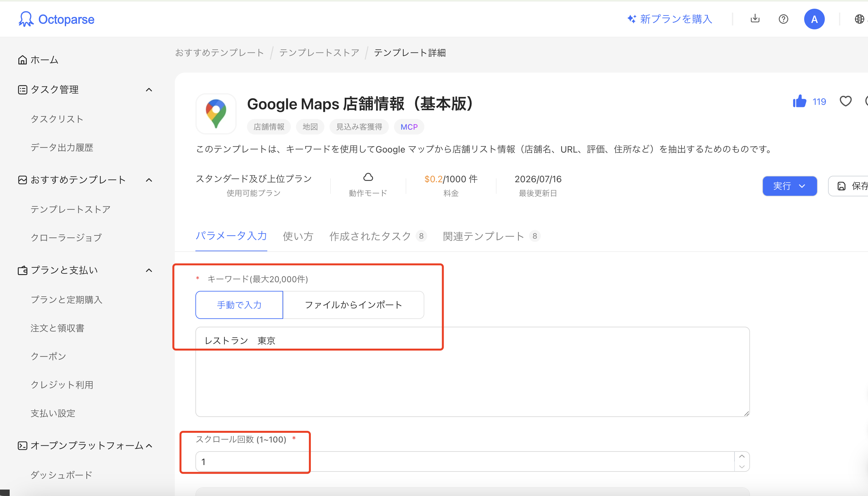Click スタンダード及び上位プラン text

click(254, 179)
